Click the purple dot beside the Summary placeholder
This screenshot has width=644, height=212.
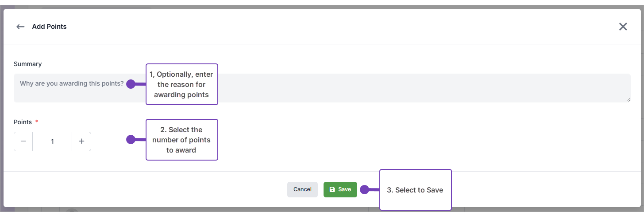click(x=131, y=84)
